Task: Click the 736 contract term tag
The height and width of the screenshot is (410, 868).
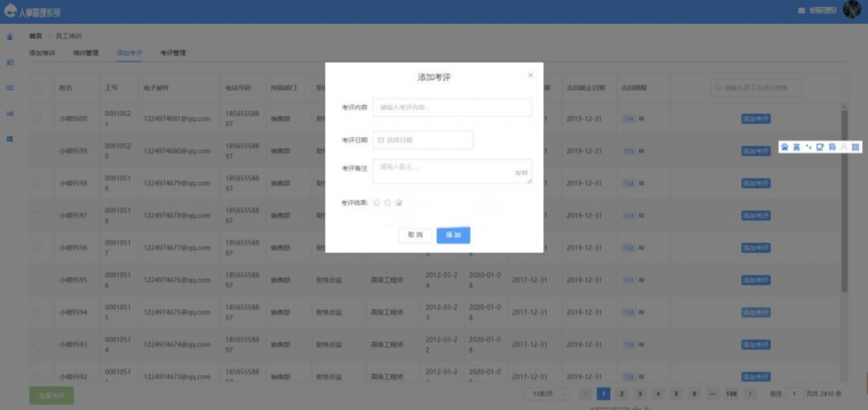Action: (x=629, y=119)
